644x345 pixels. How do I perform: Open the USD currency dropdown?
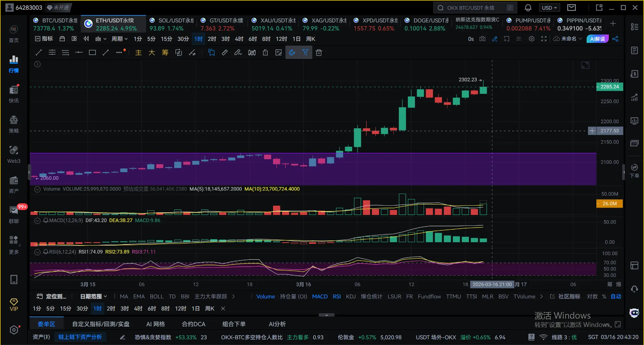tap(549, 8)
